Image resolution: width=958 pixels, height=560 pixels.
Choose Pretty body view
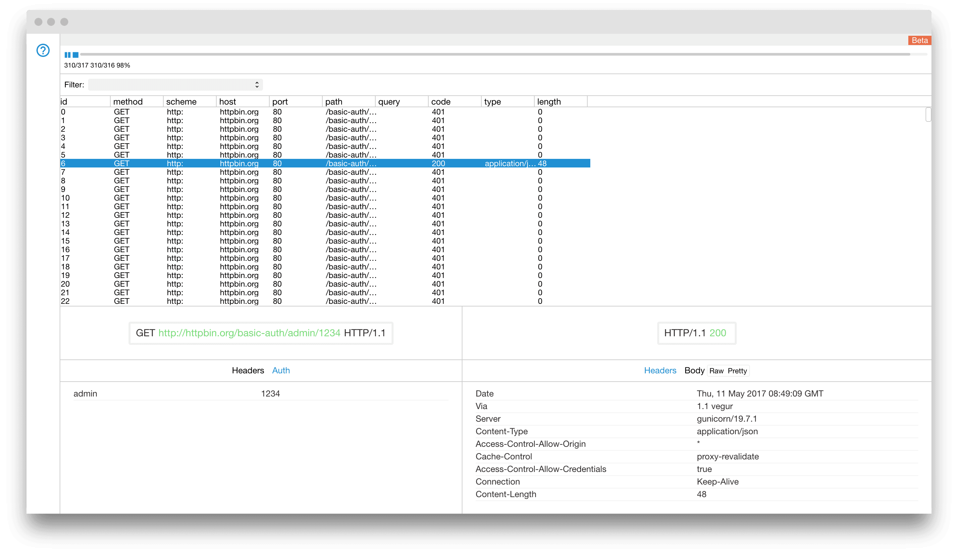(737, 371)
